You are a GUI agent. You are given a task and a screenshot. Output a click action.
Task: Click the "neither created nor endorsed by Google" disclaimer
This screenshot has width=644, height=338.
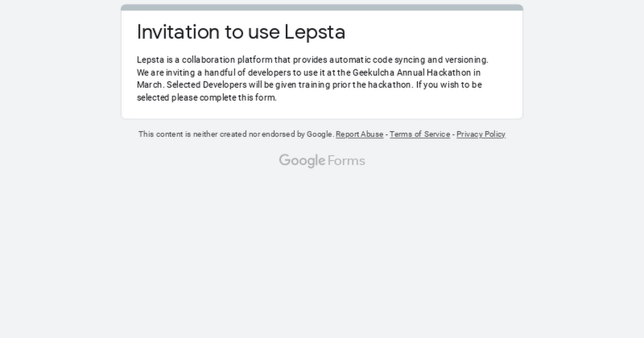click(236, 134)
